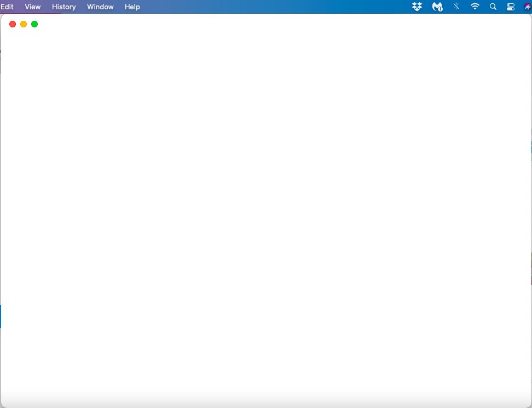Minimize window with yellow button
532x408 pixels.
pyautogui.click(x=24, y=24)
